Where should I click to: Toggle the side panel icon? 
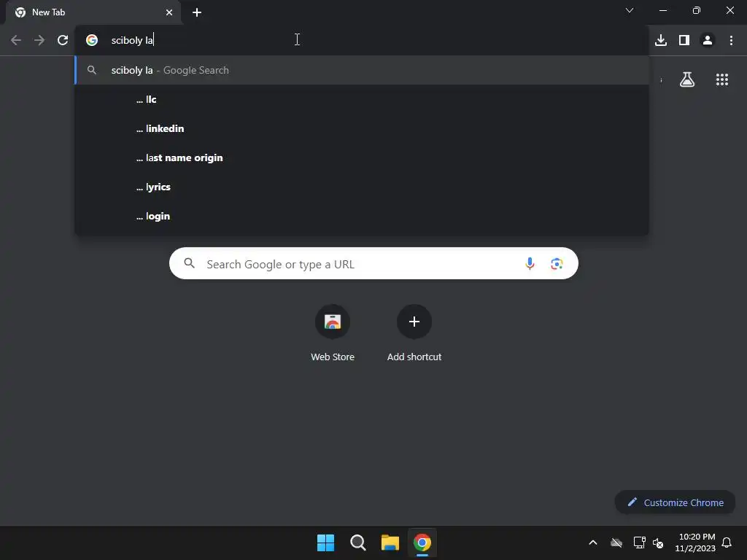pos(684,40)
